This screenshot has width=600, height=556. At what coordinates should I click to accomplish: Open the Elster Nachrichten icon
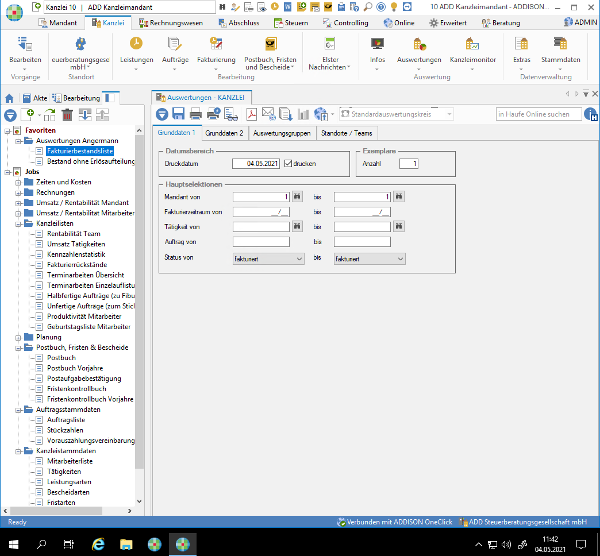click(330, 44)
